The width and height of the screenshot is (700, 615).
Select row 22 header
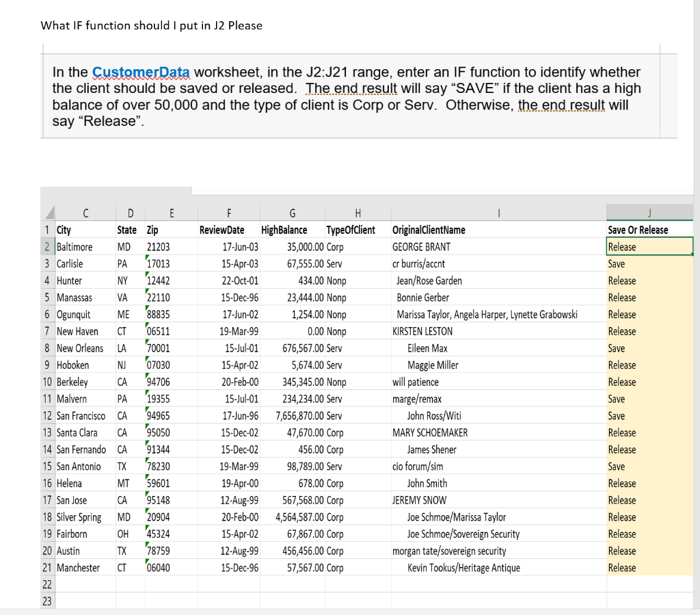[x=48, y=584]
